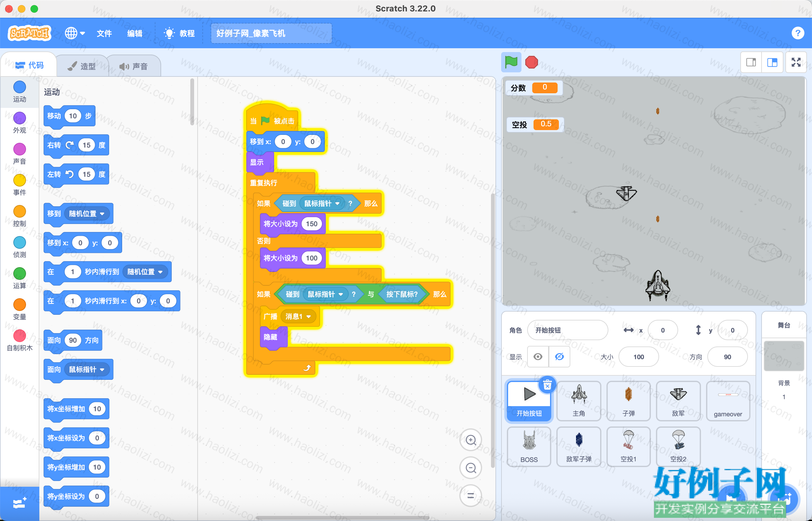Select the 运动 block category
Viewport: 812px width, 521px height.
19,91
